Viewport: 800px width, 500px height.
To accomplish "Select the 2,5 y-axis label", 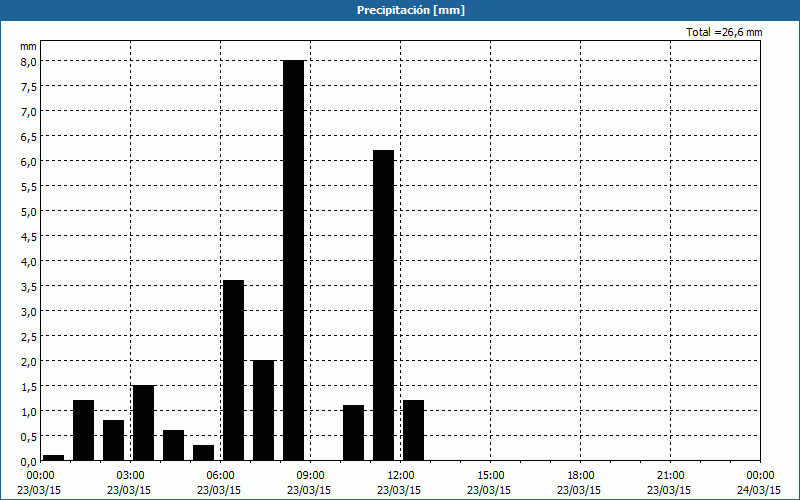I will [x=28, y=336].
